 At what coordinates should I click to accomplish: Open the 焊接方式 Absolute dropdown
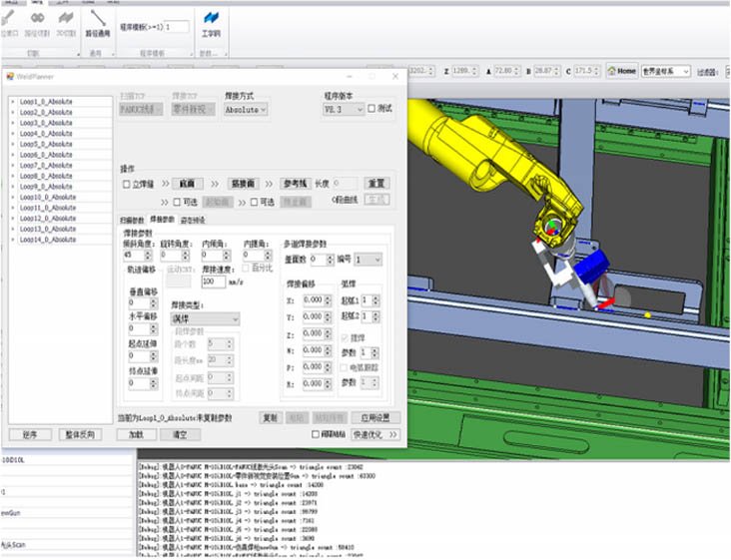[246, 110]
